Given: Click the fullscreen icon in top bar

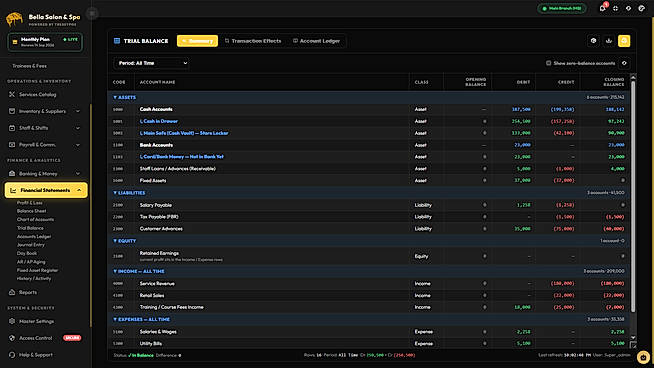Looking at the screenshot, I should point(616,8).
